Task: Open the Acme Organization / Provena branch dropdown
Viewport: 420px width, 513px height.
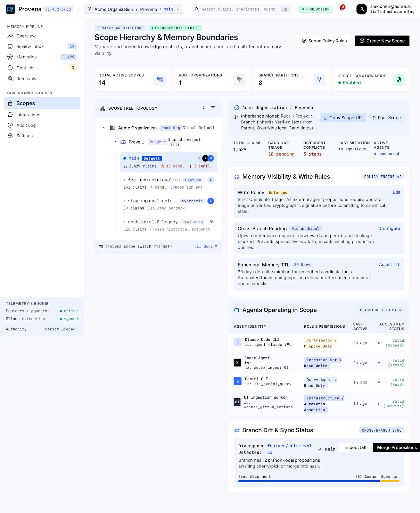Action: tap(133, 9)
